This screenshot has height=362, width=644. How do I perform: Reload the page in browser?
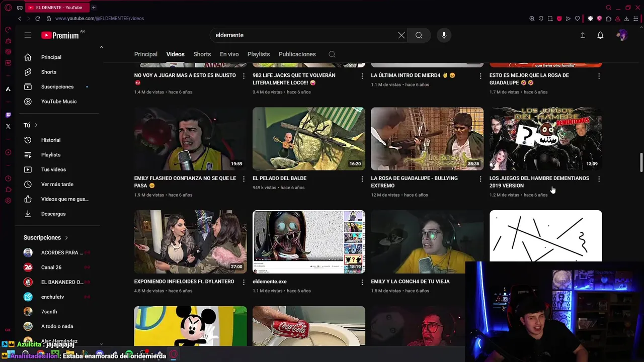(x=37, y=19)
